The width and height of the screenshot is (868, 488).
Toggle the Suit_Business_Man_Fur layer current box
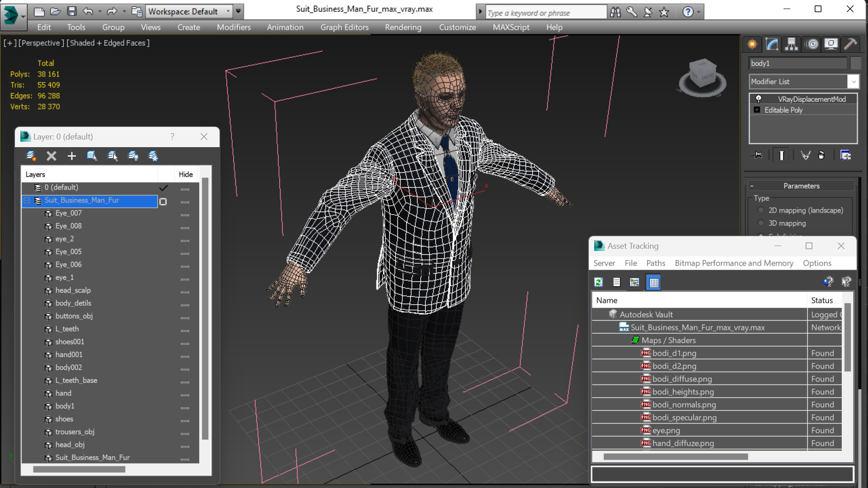[x=163, y=201]
